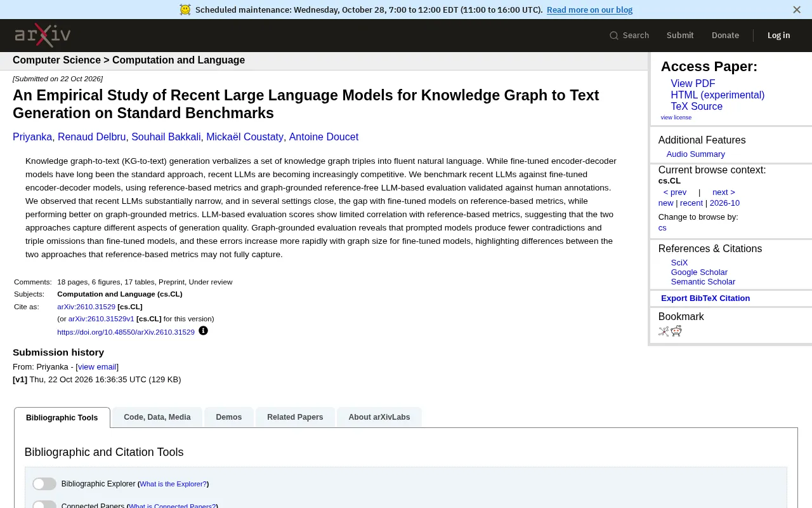Bookmark with the BibSonomy icon
This screenshot has width=812, height=508.
click(664, 331)
